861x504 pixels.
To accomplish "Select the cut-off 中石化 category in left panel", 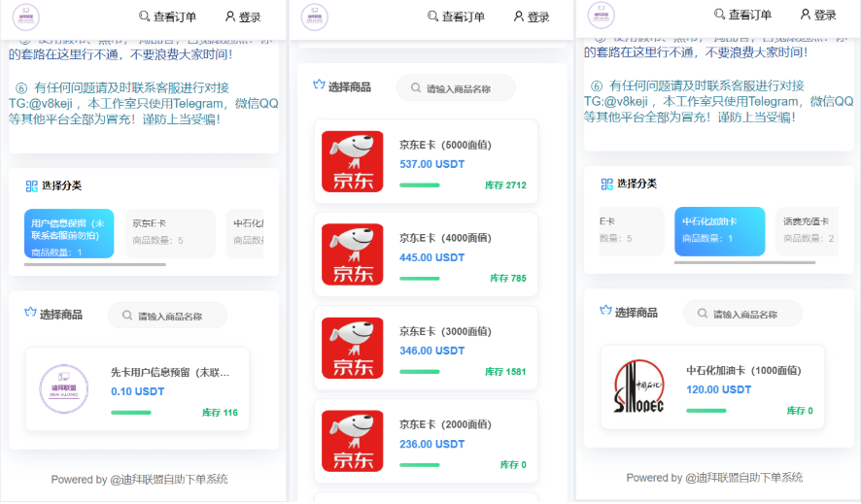I will (x=245, y=234).
